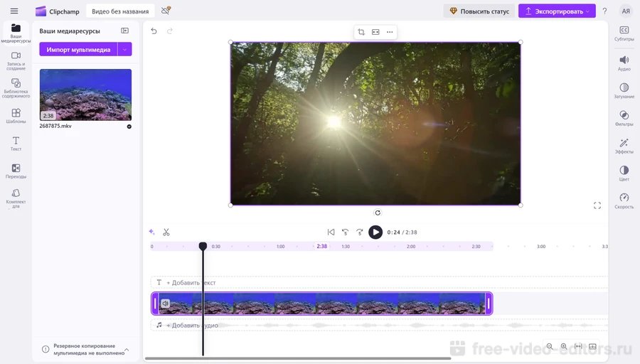This screenshot has width=640, height=364.
Task: Click the horizontal timeline scrollbar
Action: [x=298, y=358]
